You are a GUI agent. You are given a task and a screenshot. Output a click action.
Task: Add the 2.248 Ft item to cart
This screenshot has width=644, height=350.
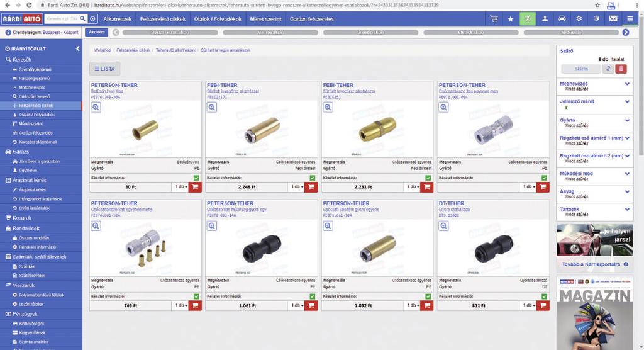[311, 187]
